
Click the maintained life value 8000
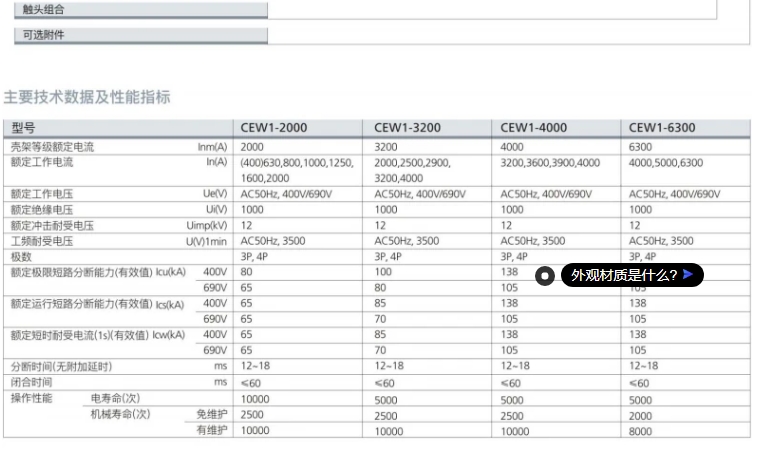coord(640,431)
